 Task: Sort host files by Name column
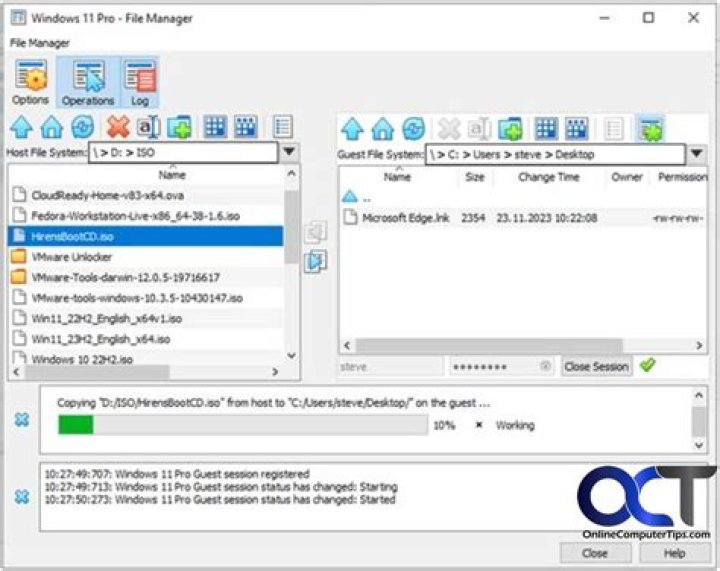click(x=172, y=175)
